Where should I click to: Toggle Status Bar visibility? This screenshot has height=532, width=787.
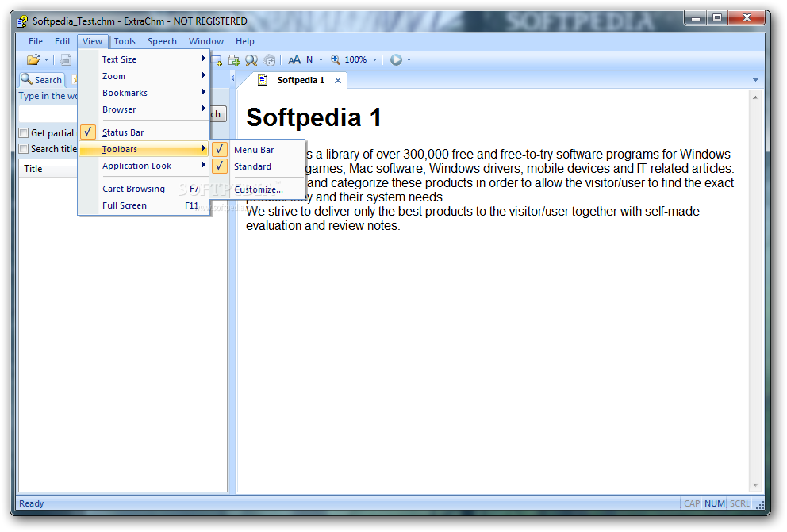(144, 132)
